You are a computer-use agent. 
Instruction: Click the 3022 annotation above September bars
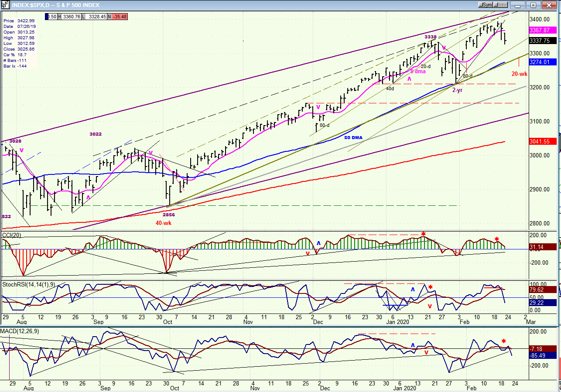[x=96, y=134]
